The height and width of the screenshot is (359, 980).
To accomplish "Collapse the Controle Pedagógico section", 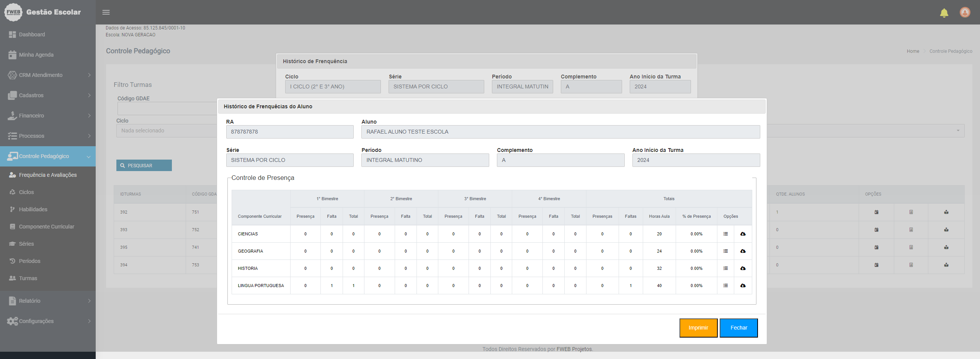I will pos(48,156).
